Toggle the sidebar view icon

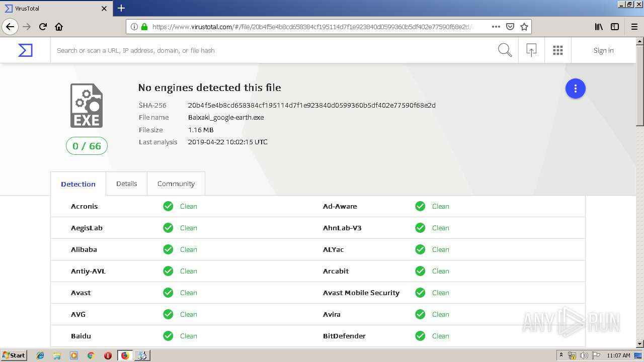click(615, 27)
